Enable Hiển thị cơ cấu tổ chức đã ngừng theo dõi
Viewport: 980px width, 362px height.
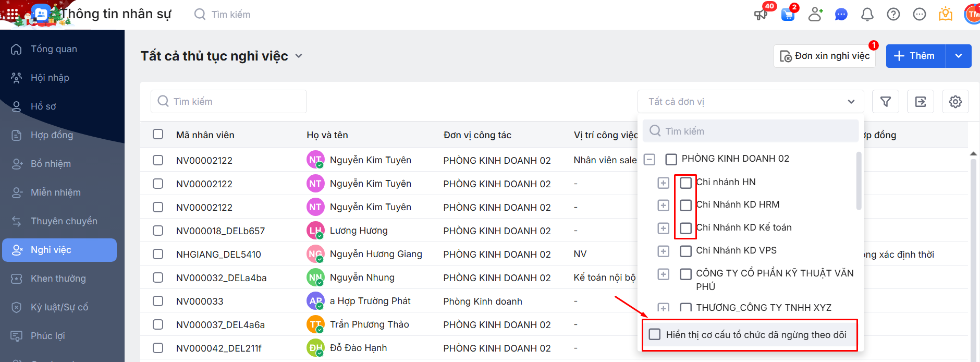[x=655, y=334]
